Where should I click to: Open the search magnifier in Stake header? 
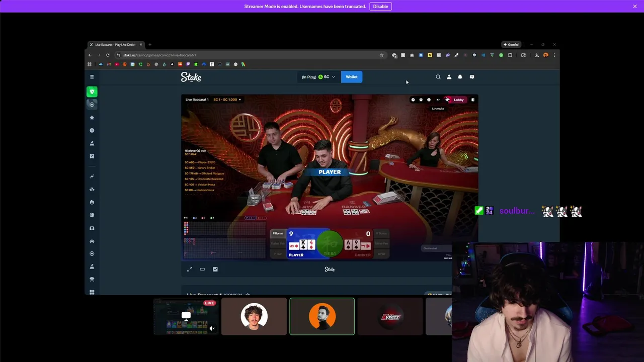coord(438,77)
